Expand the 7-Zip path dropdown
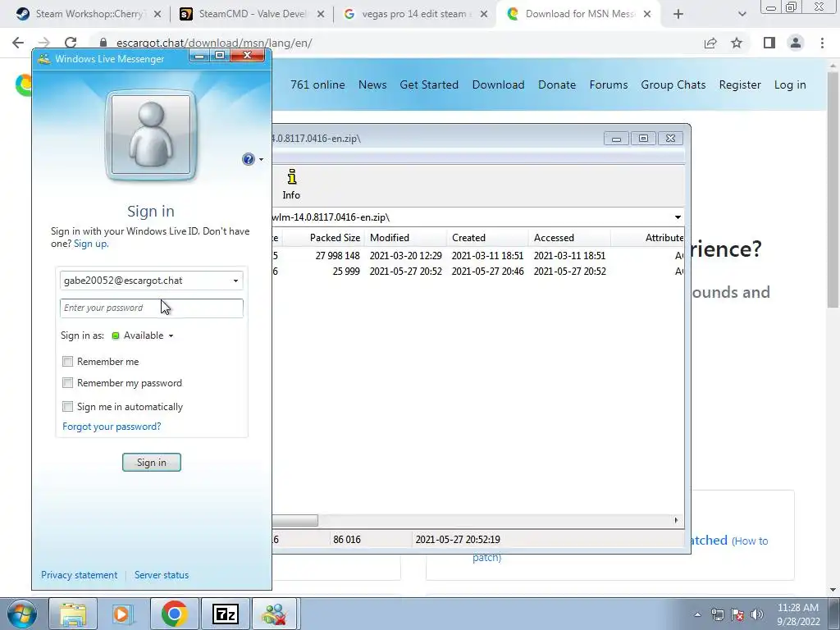 click(678, 217)
